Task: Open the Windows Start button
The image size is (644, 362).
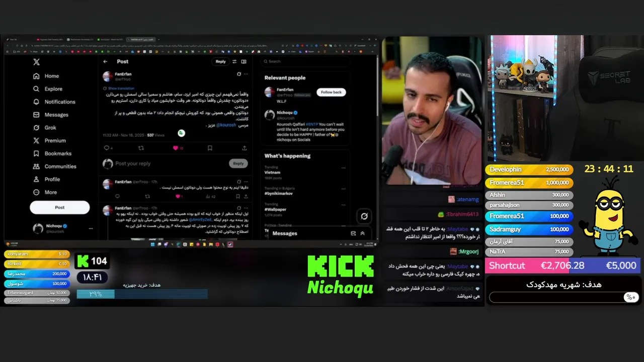Action: point(153,244)
